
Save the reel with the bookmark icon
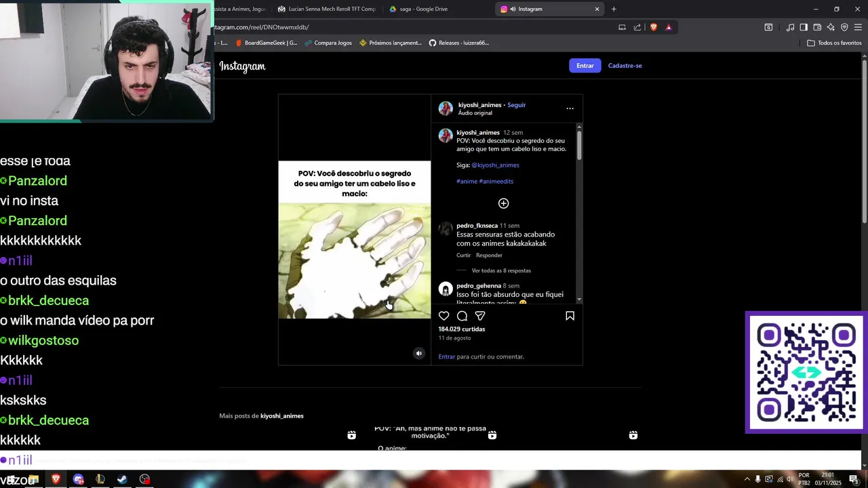pos(570,316)
